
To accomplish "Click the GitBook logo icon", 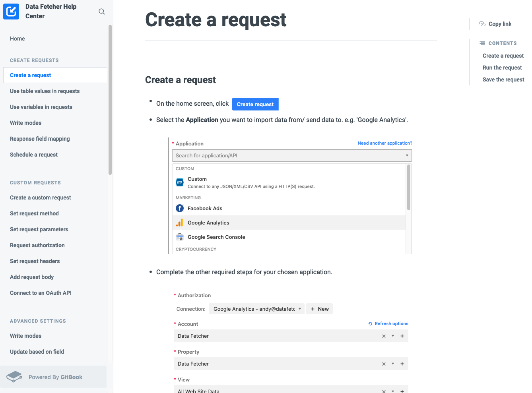I will click(x=14, y=377).
